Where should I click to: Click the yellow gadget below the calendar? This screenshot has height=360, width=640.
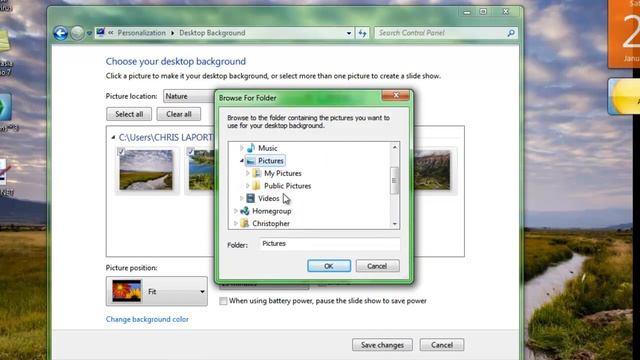(624, 97)
